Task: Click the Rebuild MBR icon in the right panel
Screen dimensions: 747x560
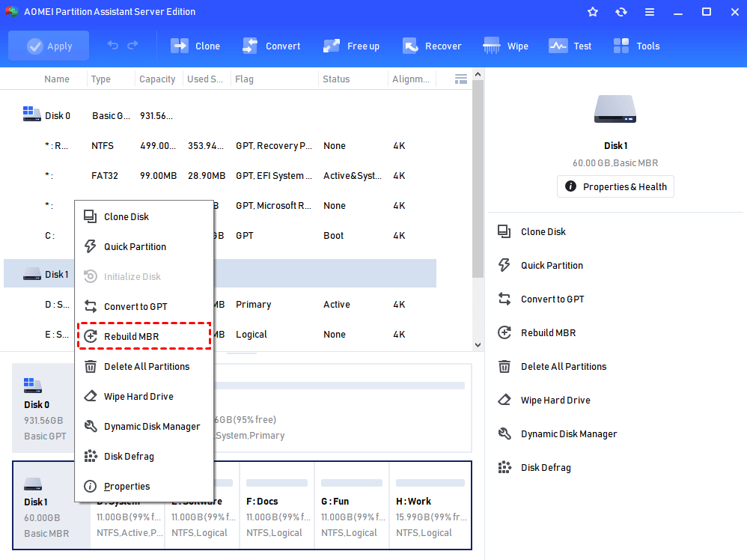Action: pos(504,332)
